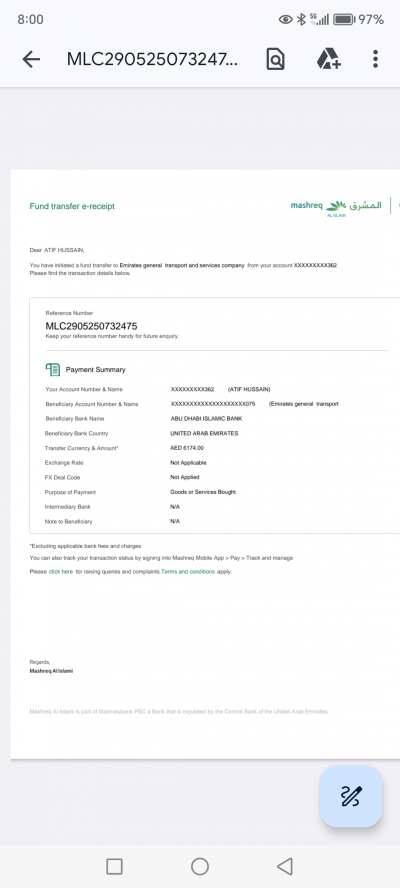Open the 'click here' complaints link
Image resolution: width=400 pixels, height=888 pixels.
click(x=61, y=572)
